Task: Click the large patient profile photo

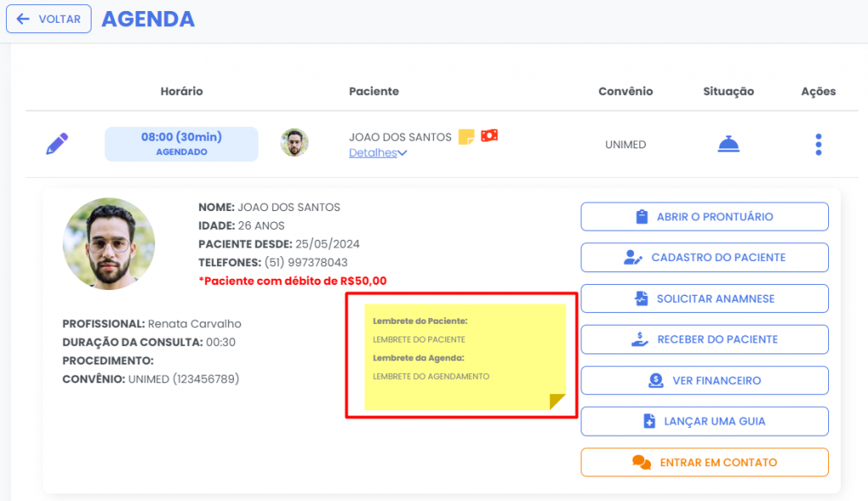Action: tap(108, 244)
